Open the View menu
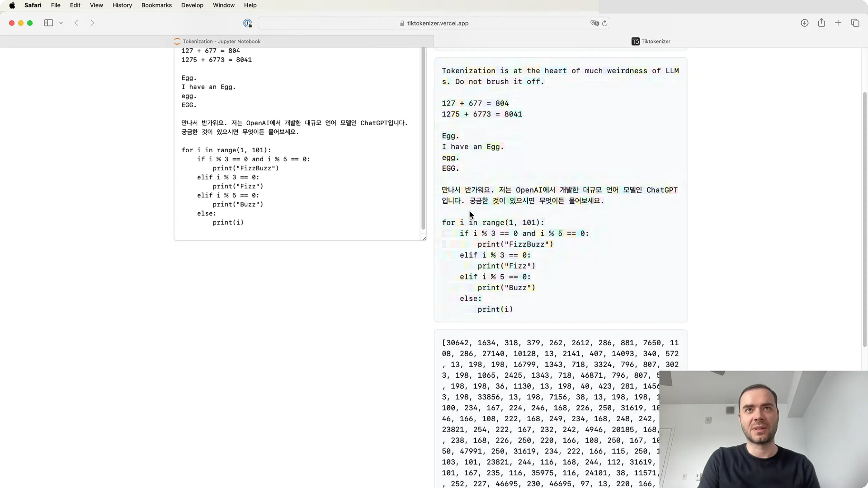The height and width of the screenshot is (488, 868). pyautogui.click(x=96, y=5)
